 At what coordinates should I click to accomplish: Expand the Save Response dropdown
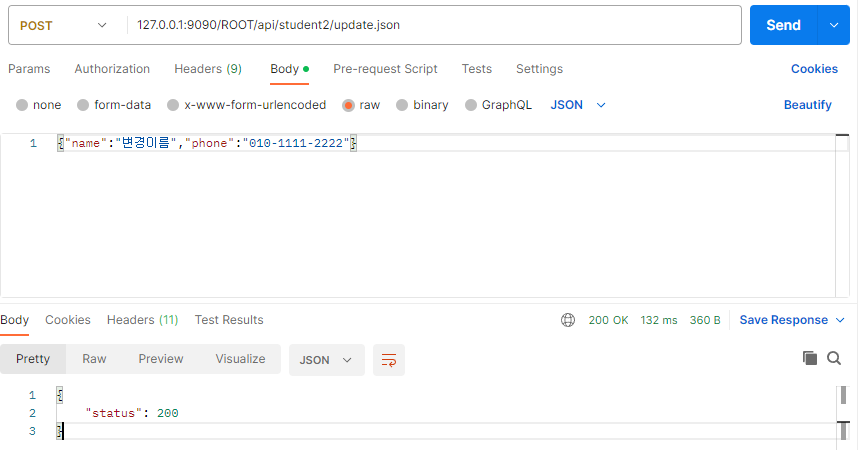click(840, 320)
